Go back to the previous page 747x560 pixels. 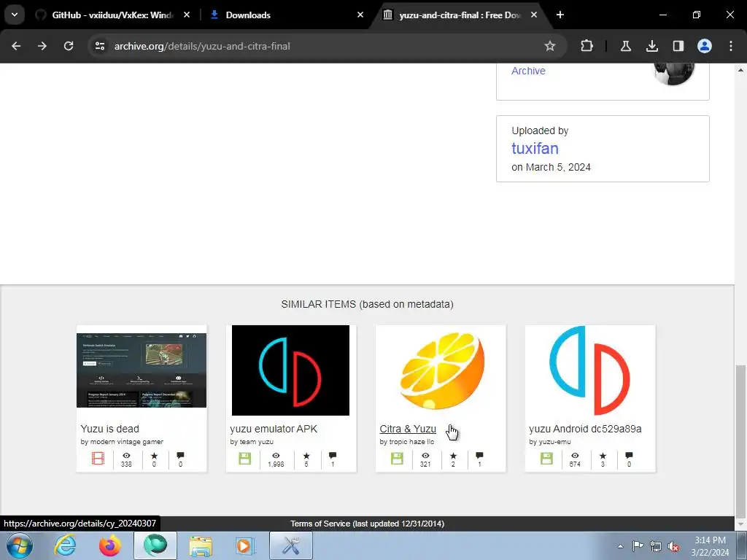coord(16,46)
